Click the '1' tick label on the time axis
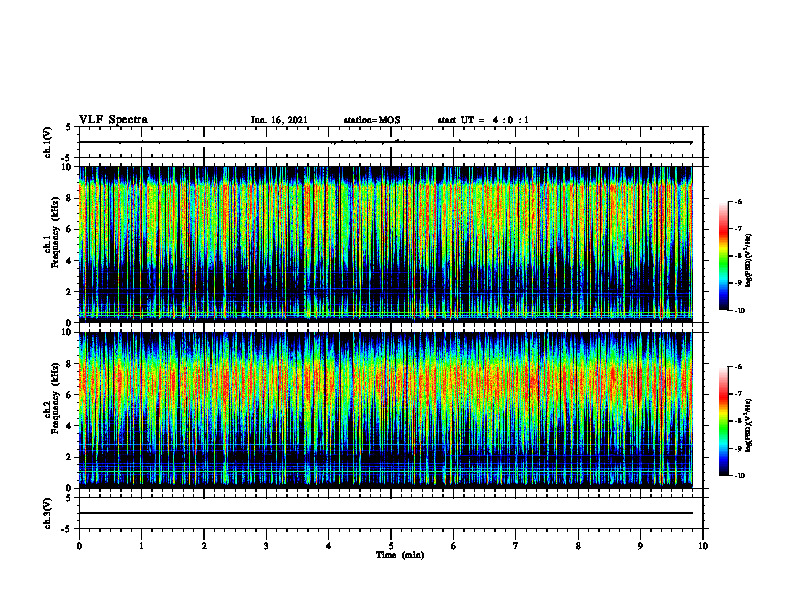Image resolution: width=792 pixels, height=612 pixels. (x=141, y=546)
